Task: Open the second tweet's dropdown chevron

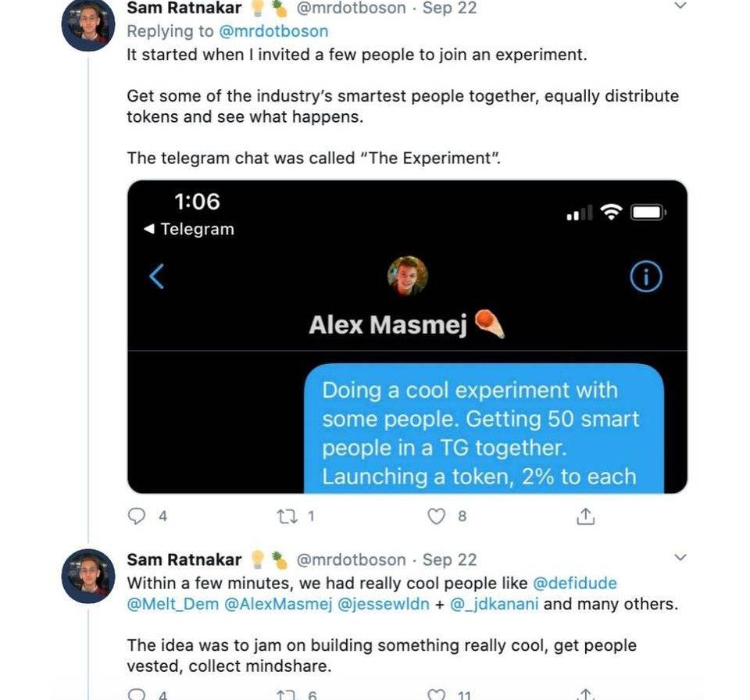Action: 680,558
